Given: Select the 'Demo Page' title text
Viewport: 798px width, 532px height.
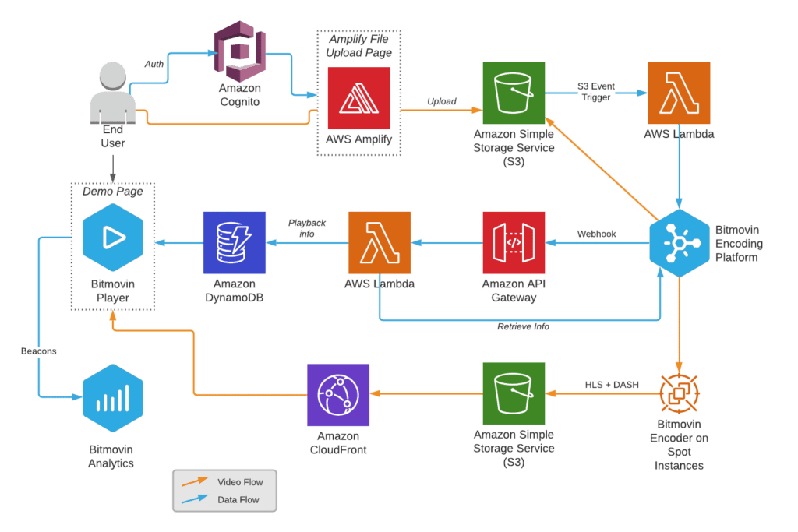Looking at the screenshot, I should point(112,192).
